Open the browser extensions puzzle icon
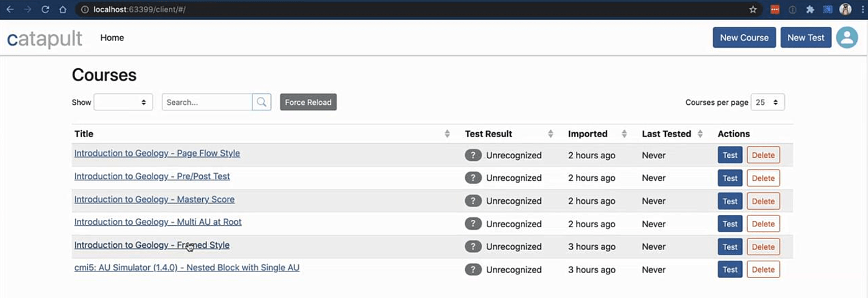 pos(810,9)
